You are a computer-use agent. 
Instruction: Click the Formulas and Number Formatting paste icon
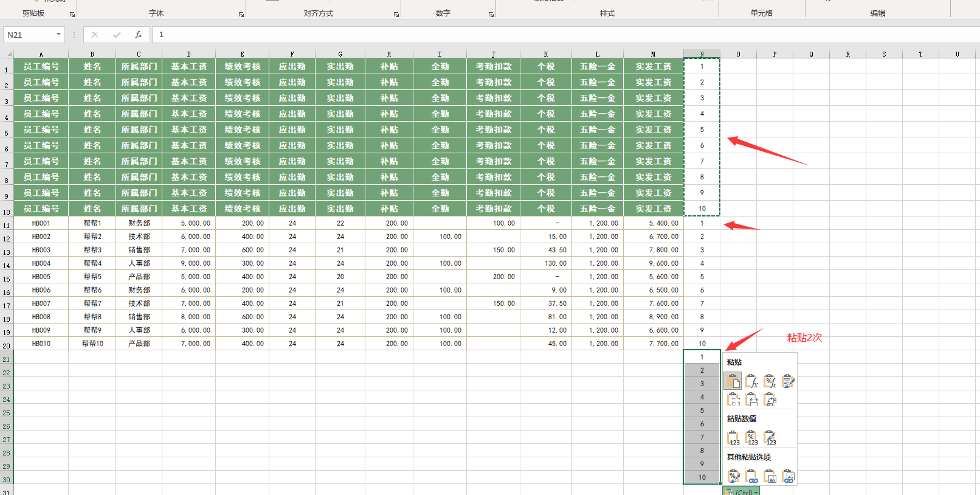(x=770, y=381)
